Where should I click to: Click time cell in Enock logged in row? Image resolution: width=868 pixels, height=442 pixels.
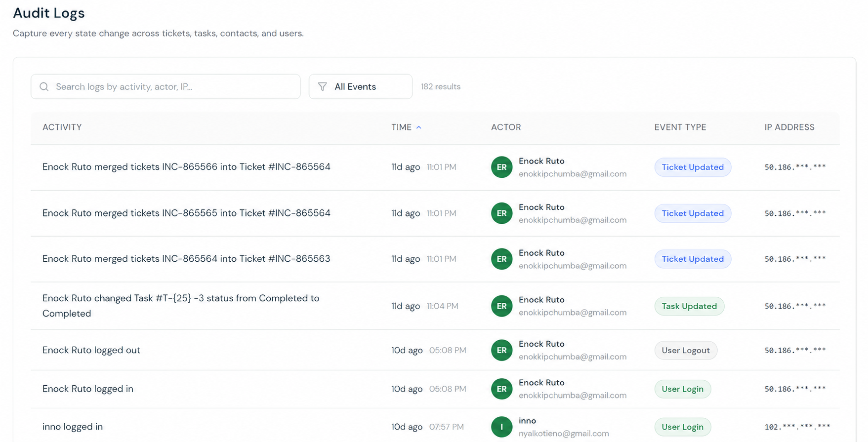[x=429, y=389]
